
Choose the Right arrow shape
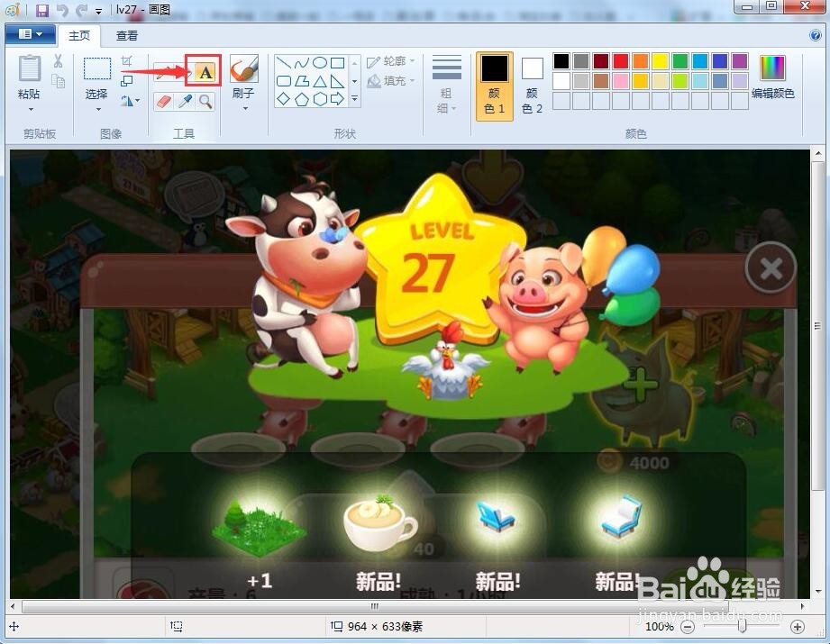pyautogui.click(x=338, y=99)
